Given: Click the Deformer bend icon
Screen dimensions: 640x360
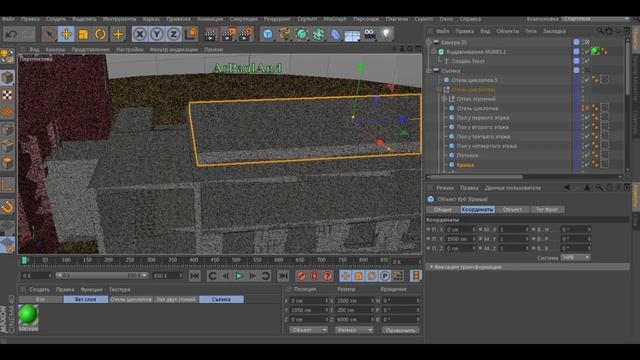Looking at the screenshot, I should 335,34.
